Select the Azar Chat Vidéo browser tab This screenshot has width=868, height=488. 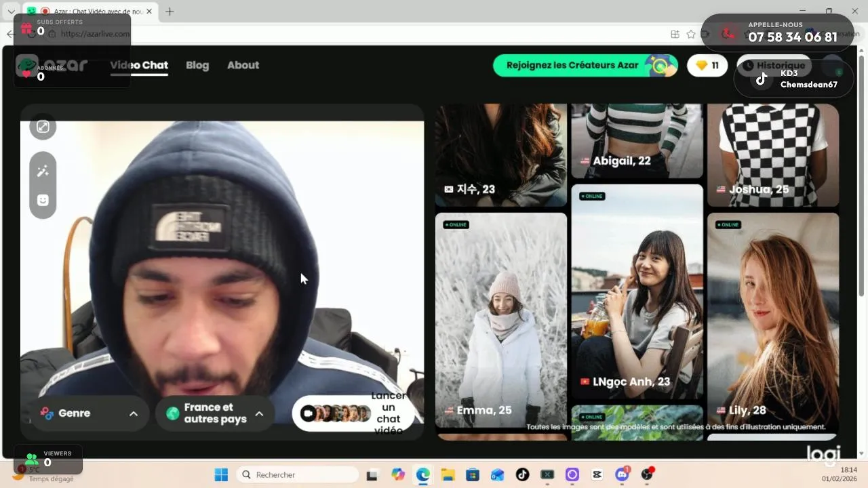tap(90, 12)
